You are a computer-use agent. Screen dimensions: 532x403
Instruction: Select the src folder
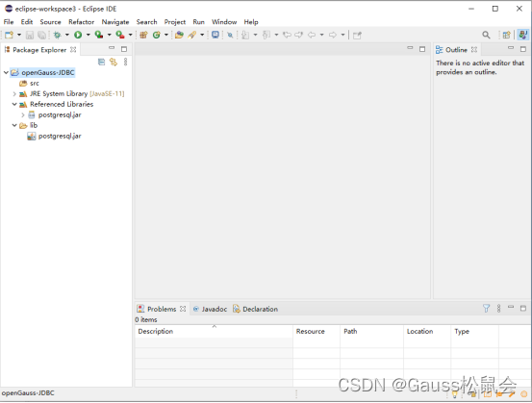pyautogui.click(x=29, y=83)
